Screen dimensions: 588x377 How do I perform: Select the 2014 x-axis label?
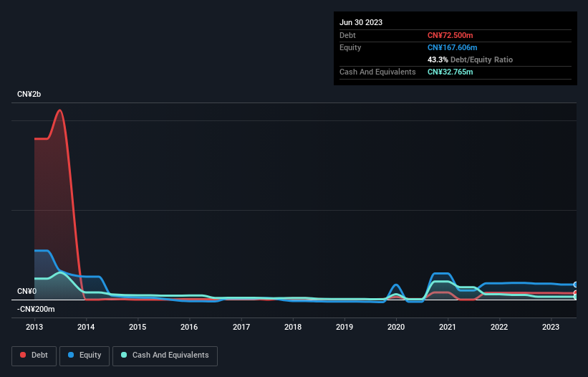[86, 327]
